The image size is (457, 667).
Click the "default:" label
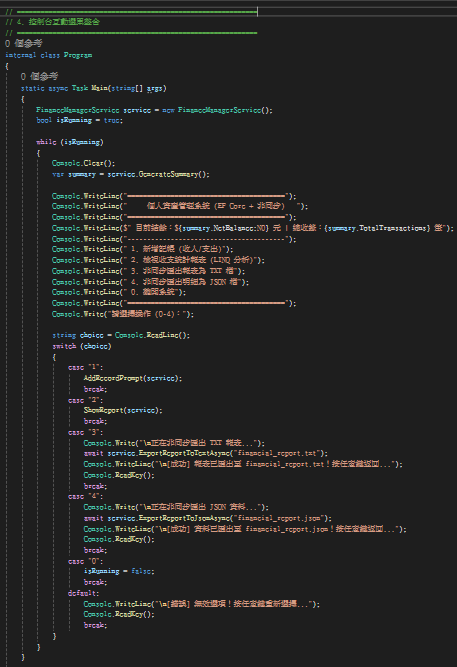tap(83, 593)
